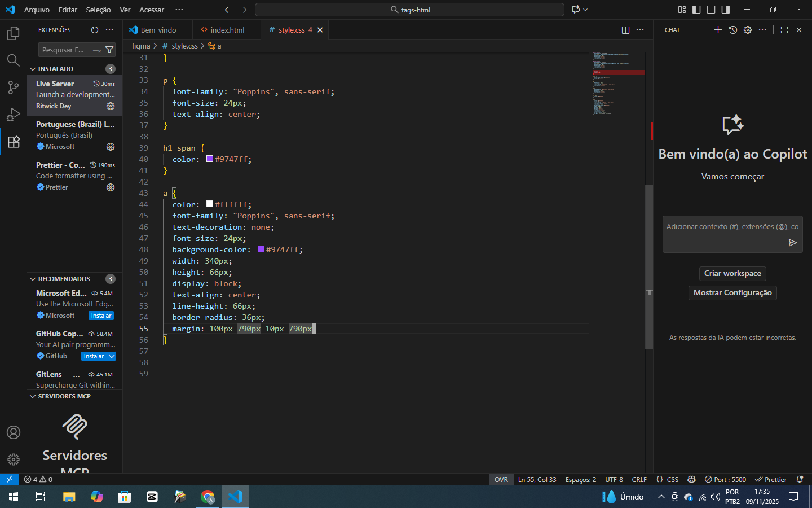The image size is (812, 508).
Task: Open Run and Debug view
Action: pyautogui.click(x=13, y=115)
